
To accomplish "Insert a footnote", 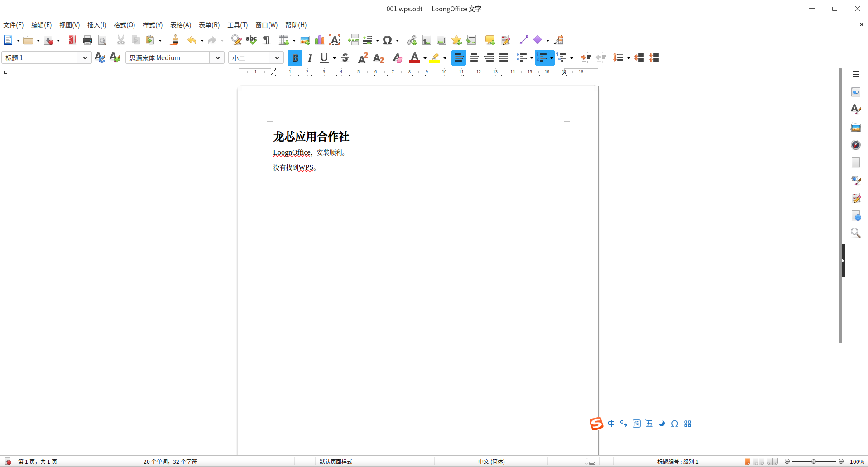I will [427, 40].
